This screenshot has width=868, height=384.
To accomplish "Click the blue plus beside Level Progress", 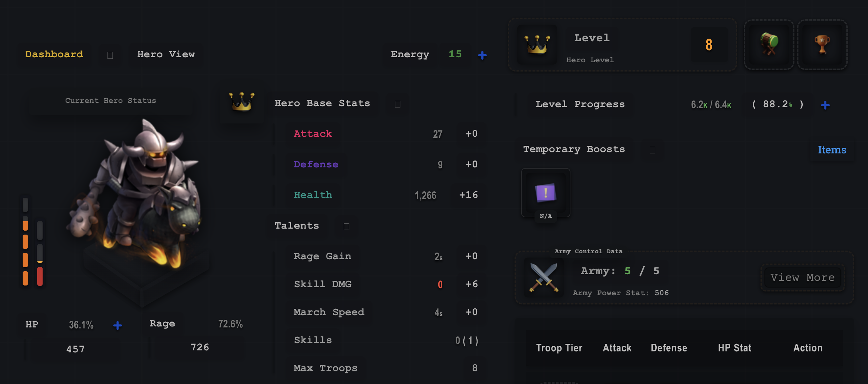I will (x=825, y=105).
